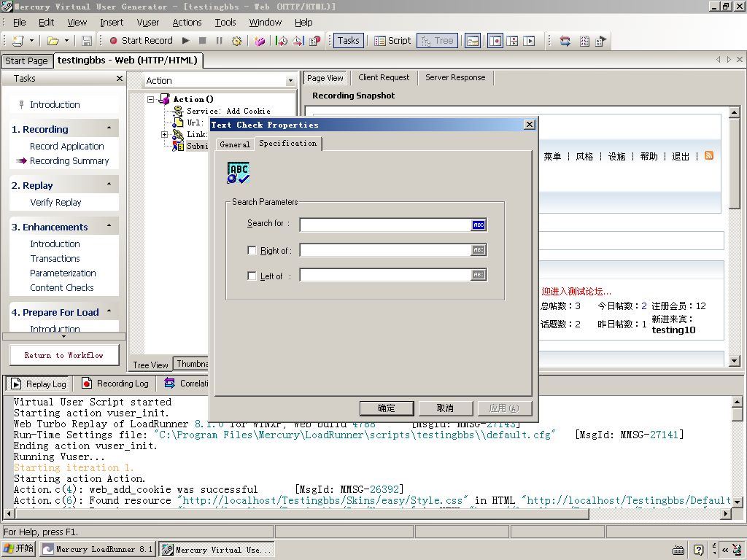Expand the Link tree node
747x560 pixels.
tap(164, 135)
